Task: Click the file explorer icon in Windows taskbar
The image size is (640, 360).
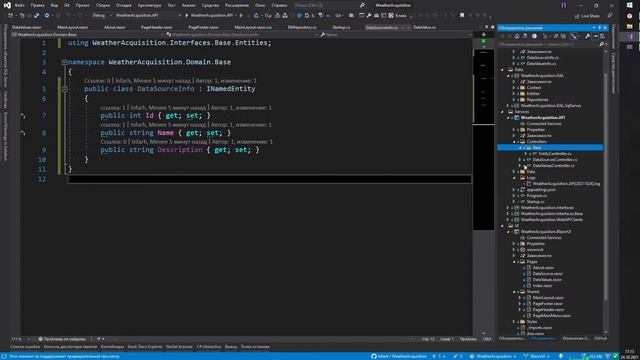Action: pos(629,26)
